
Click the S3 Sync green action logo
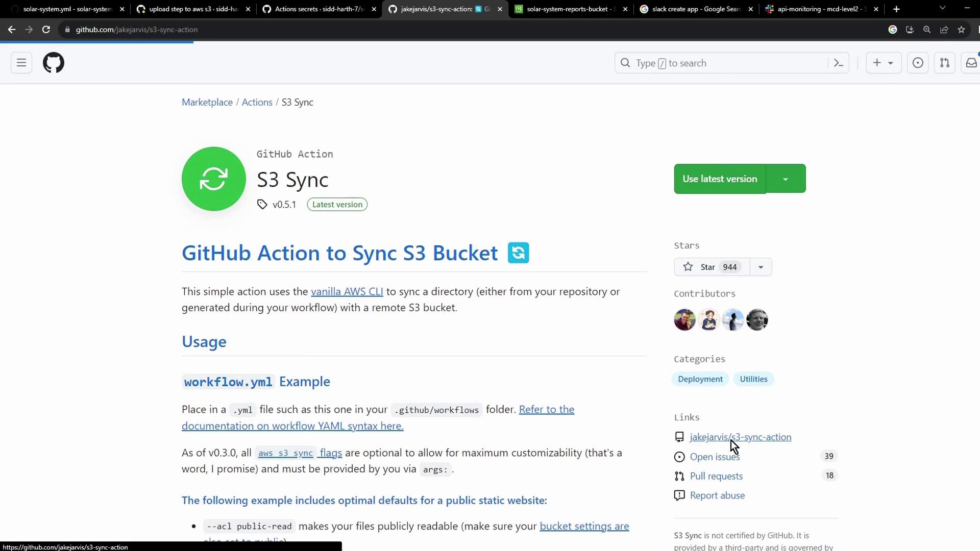[x=213, y=179]
